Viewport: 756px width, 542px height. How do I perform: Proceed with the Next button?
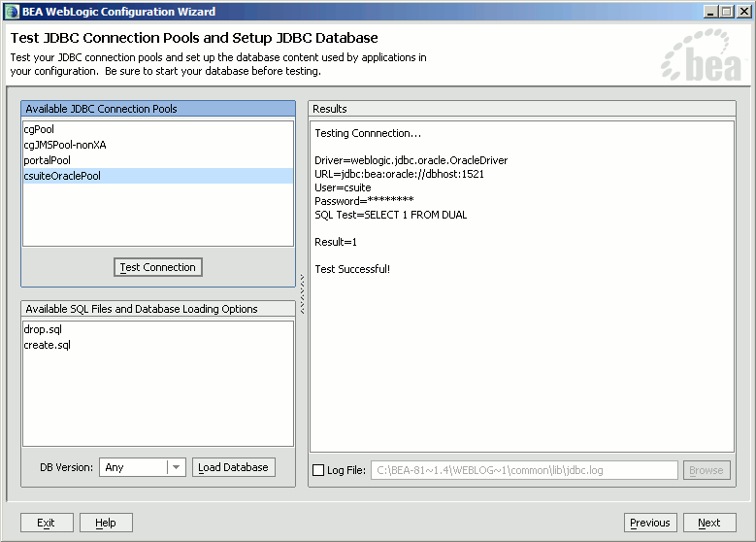[709, 523]
